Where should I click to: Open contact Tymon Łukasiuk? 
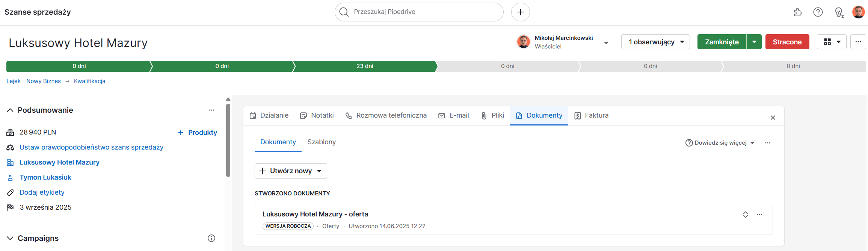pyautogui.click(x=45, y=177)
